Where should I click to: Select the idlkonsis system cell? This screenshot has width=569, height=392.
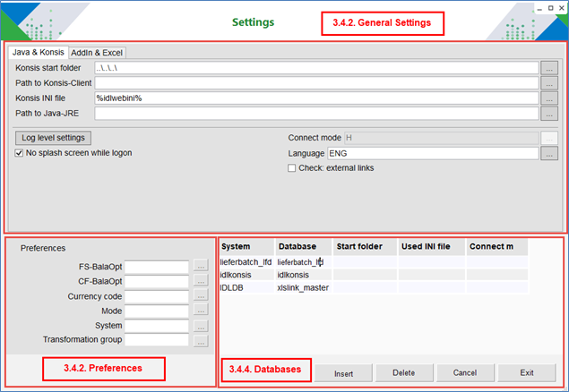tap(246, 275)
